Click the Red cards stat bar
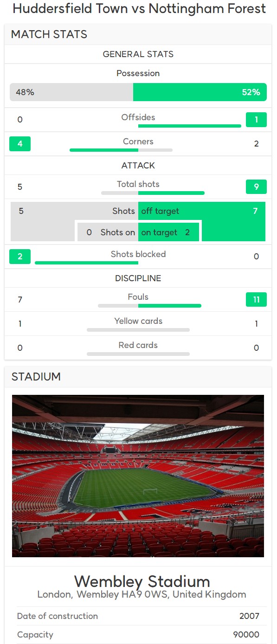 (x=138, y=354)
